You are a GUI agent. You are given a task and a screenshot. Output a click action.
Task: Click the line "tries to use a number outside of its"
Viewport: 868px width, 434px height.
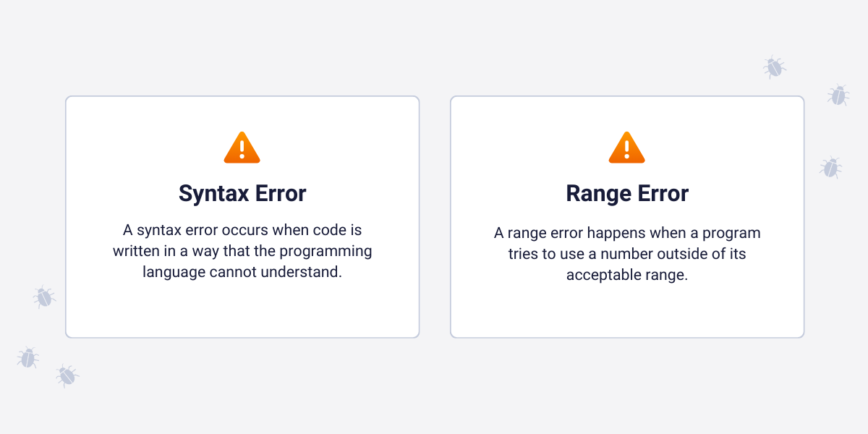pos(627,254)
